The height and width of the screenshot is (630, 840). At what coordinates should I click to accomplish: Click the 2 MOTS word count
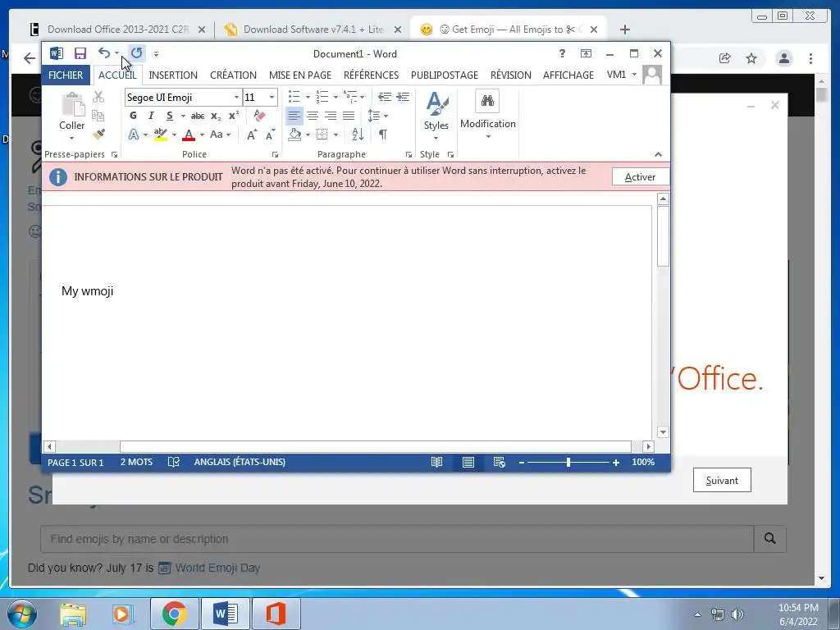click(x=136, y=462)
